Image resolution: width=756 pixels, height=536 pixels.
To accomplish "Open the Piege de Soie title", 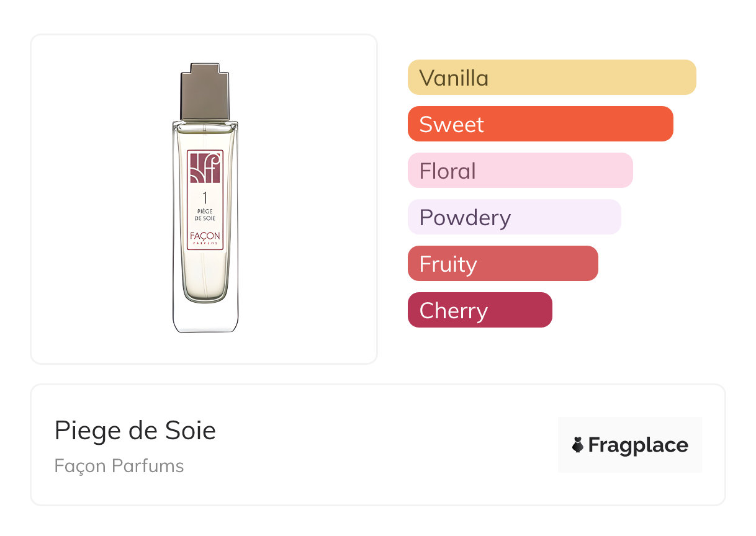I will tap(135, 431).
